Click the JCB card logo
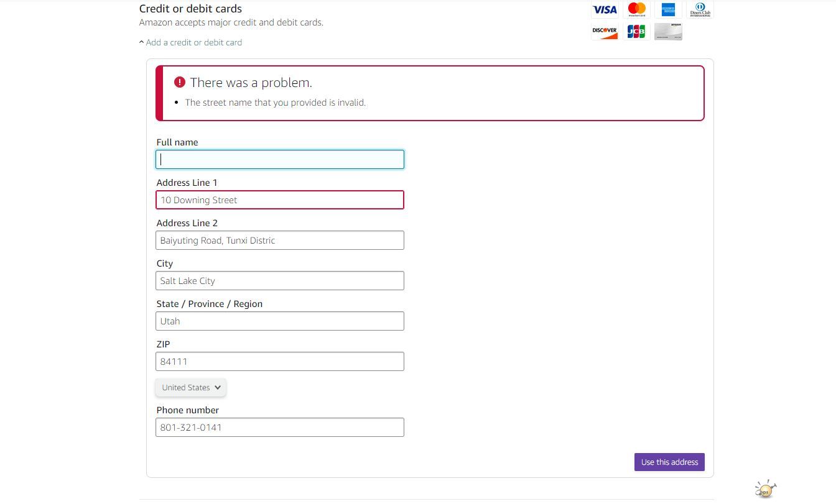 pos(636,31)
